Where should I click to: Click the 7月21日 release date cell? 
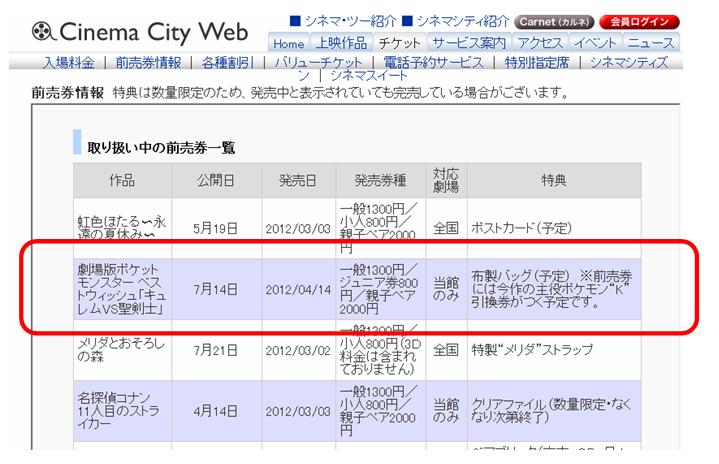[x=216, y=350]
